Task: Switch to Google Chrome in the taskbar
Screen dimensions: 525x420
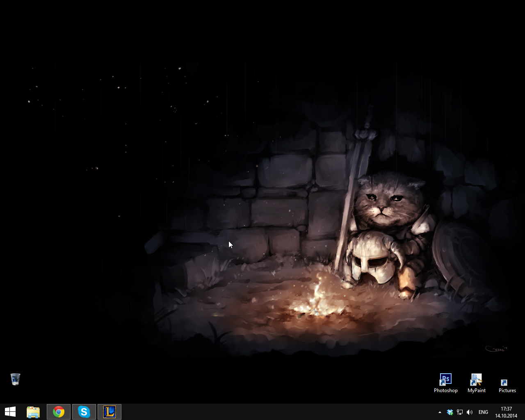Action: coord(59,412)
